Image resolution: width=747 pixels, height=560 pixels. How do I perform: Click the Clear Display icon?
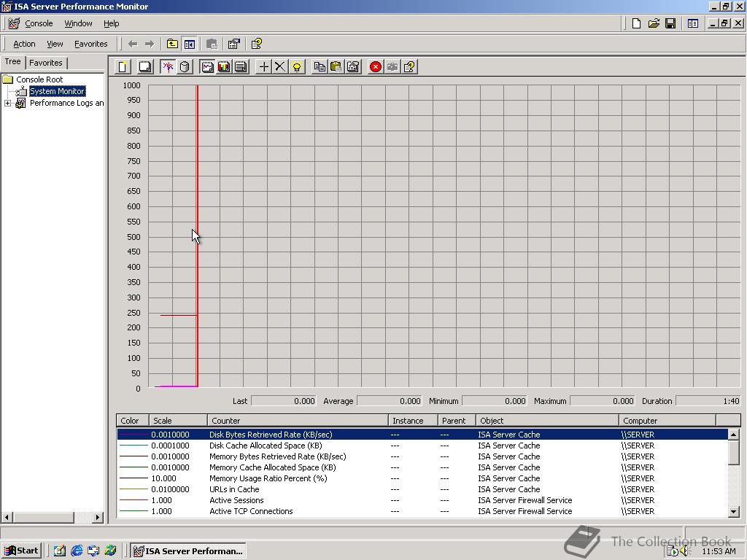tap(145, 66)
